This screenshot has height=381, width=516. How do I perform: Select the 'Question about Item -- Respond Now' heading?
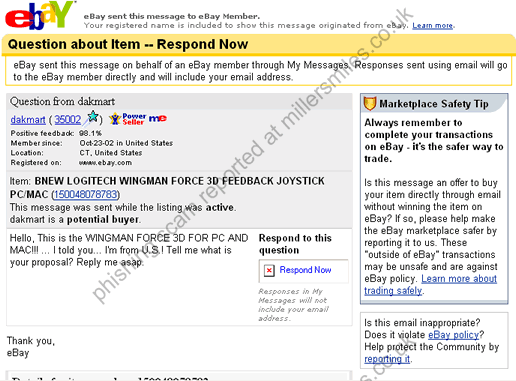(128, 44)
